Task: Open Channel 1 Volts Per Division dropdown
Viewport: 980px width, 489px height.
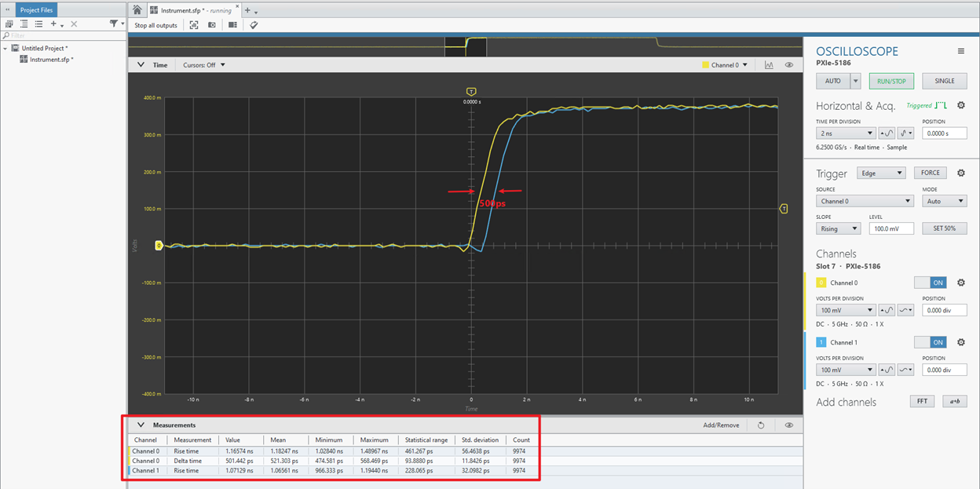Action: click(x=846, y=370)
